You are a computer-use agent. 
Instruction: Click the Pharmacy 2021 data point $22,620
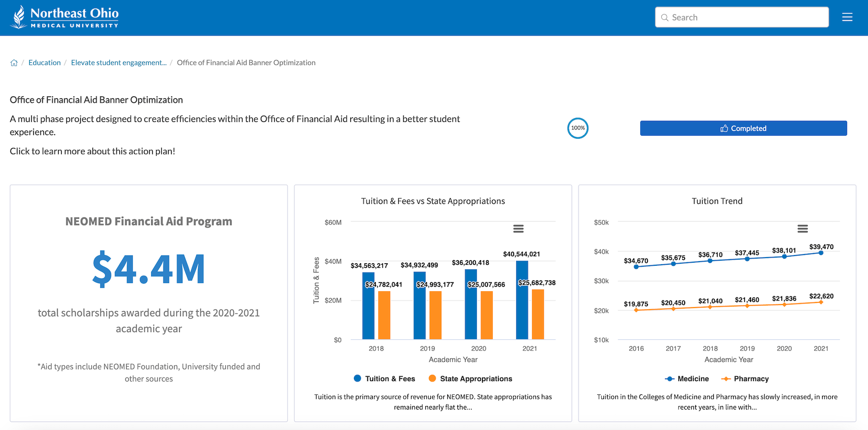click(x=821, y=302)
